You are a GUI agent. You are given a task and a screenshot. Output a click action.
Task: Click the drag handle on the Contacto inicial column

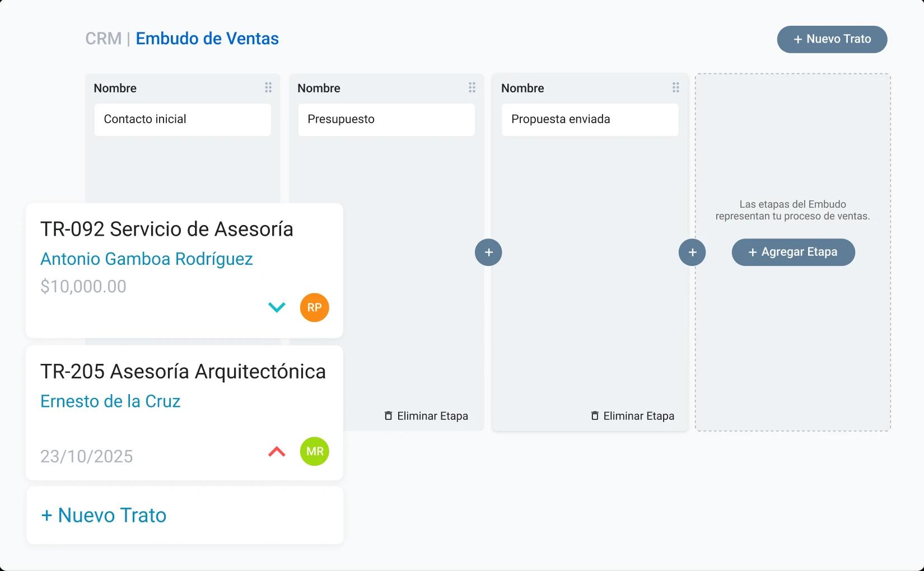pyautogui.click(x=268, y=88)
